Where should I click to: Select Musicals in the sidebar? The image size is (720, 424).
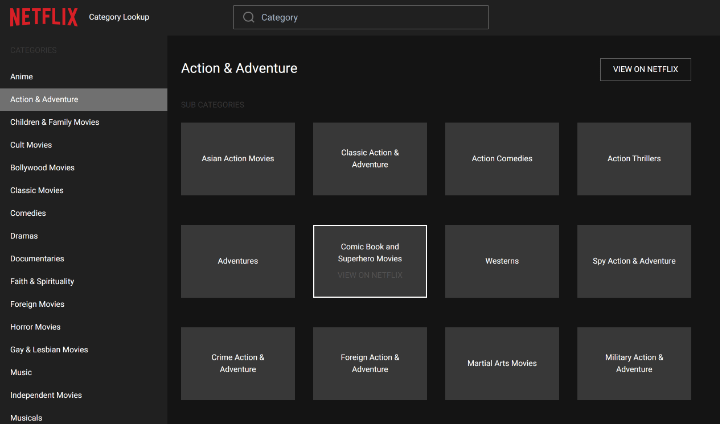[x=84, y=417]
